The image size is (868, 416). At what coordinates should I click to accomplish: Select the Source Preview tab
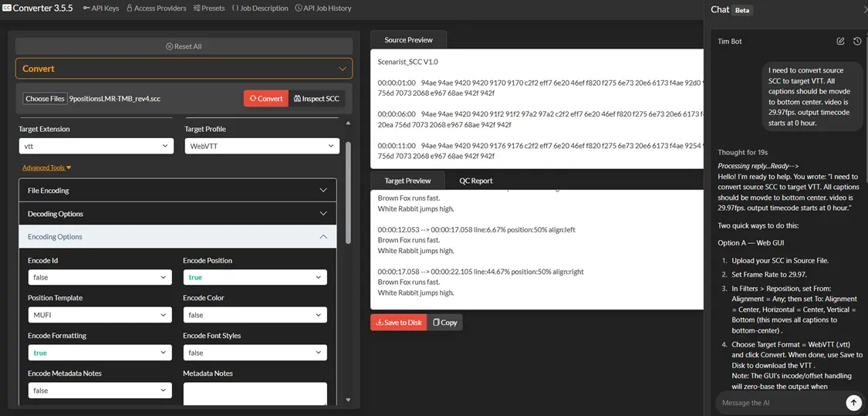pos(408,40)
